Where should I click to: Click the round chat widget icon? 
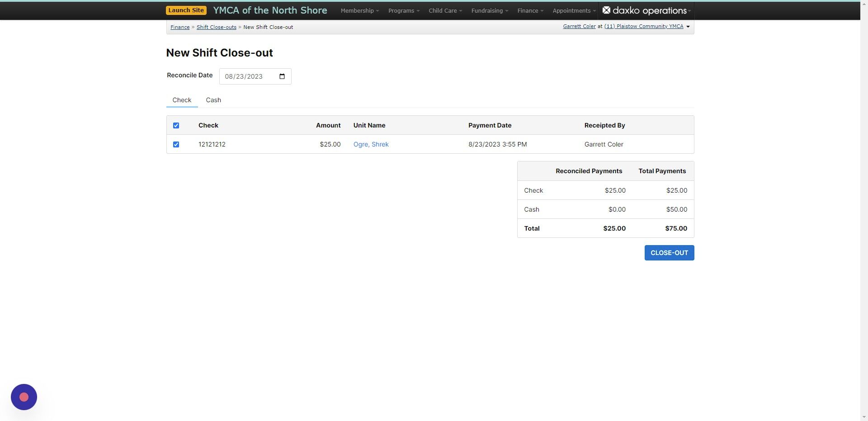pyautogui.click(x=24, y=397)
